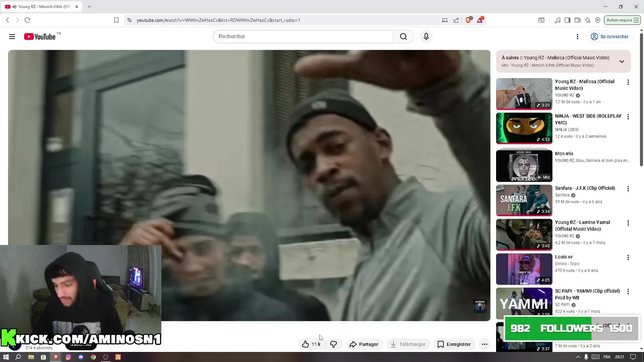Open Google Chrome from taskbar
The height and width of the screenshot is (362, 644).
coord(93,357)
